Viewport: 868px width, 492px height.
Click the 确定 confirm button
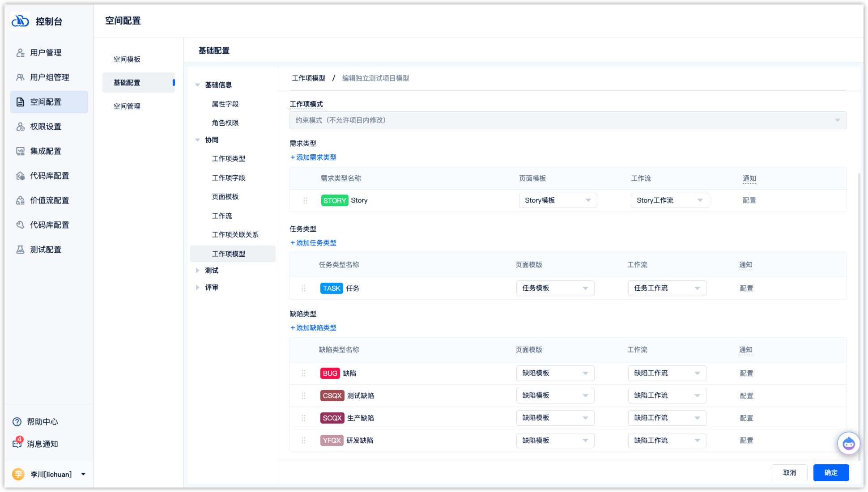pos(830,473)
